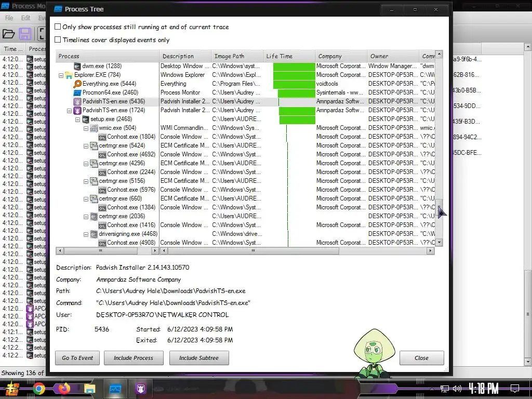This screenshot has width=532, height=399.
Task: Sort by Process column header
Action: point(108,56)
